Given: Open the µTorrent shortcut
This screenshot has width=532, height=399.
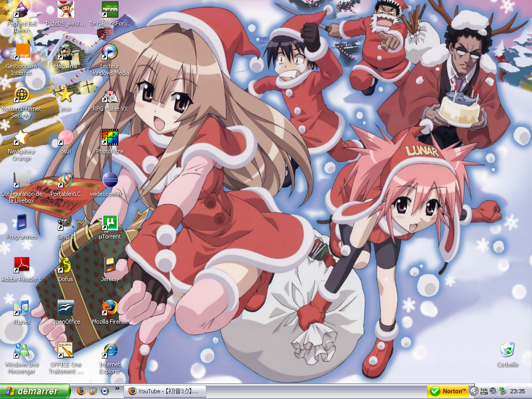Looking at the screenshot, I should pos(110,227).
